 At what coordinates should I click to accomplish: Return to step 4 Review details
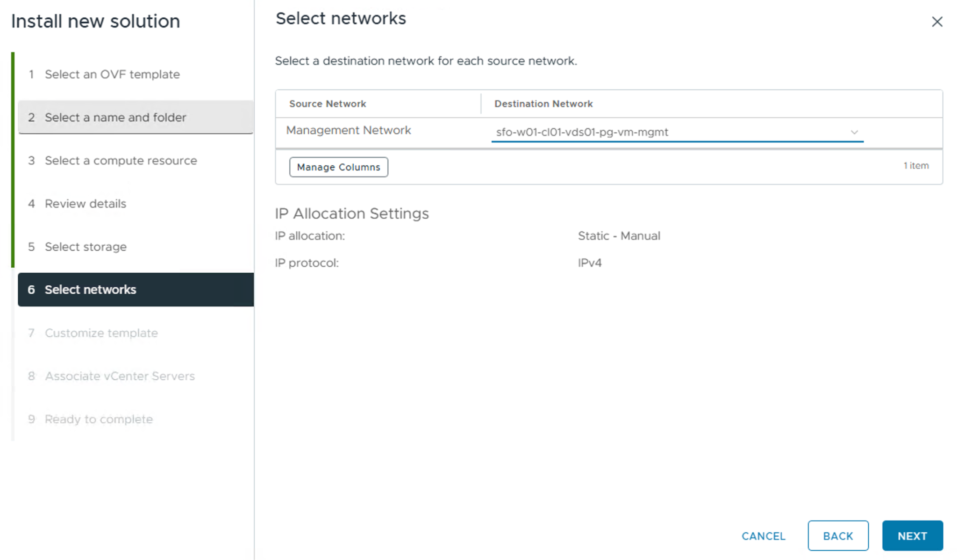(x=85, y=204)
